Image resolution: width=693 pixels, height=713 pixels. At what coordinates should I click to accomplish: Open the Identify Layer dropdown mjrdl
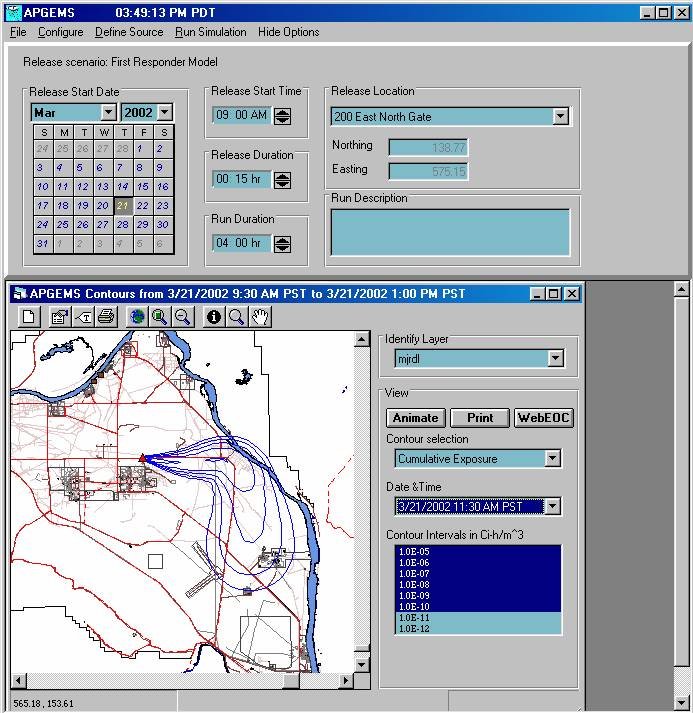click(556, 358)
